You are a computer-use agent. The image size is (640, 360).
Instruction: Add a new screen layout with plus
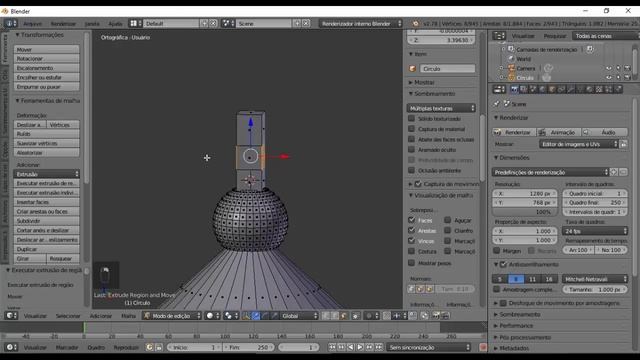(x=204, y=23)
